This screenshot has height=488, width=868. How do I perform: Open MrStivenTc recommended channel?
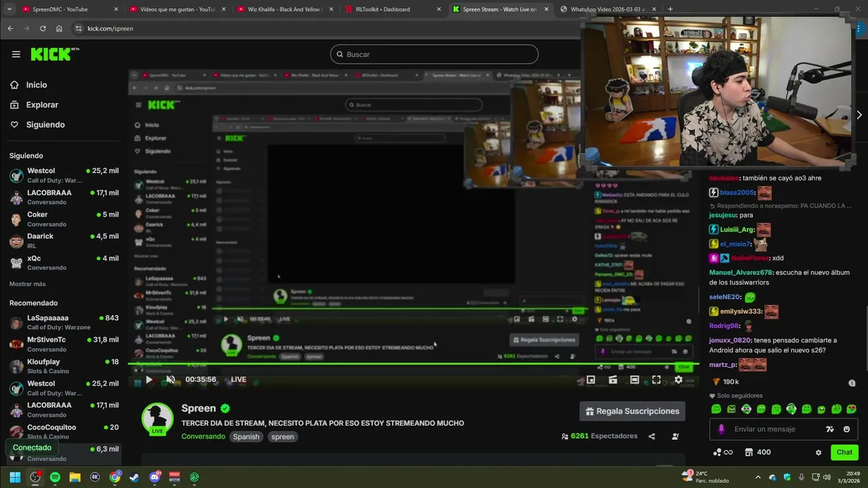click(x=64, y=344)
